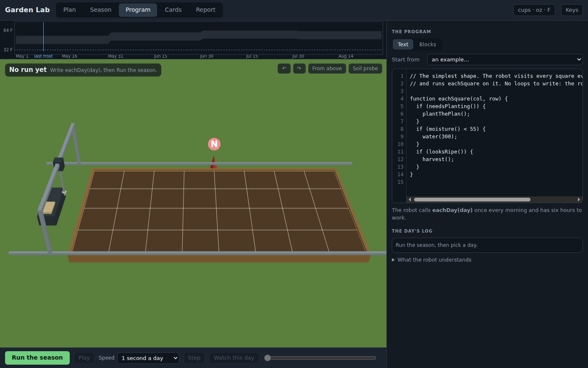Click the undo view arrow button
The height and width of the screenshot is (368, 588).
(284, 69)
